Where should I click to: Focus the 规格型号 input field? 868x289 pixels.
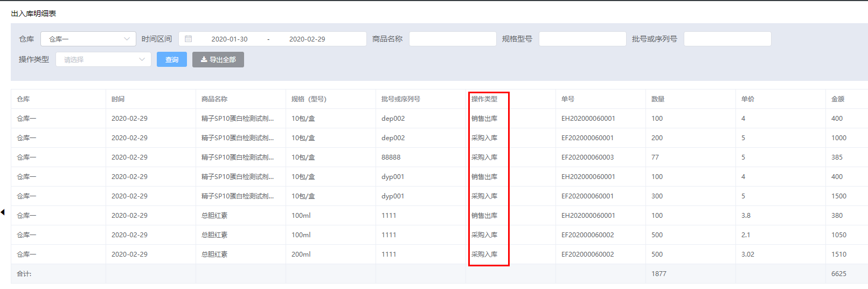click(582, 39)
